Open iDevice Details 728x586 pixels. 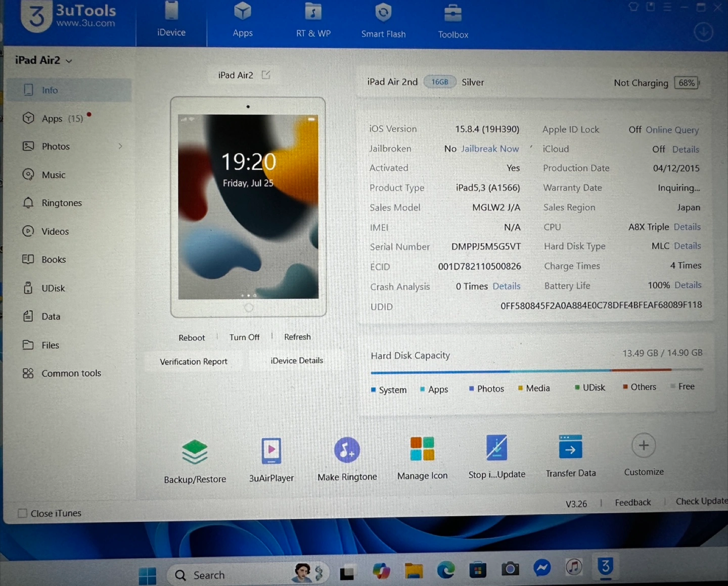297,360
